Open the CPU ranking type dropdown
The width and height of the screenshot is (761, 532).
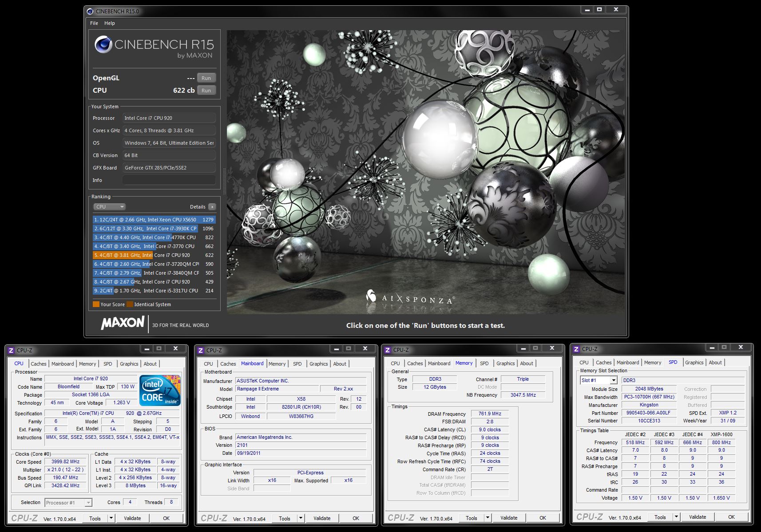pyautogui.click(x=110, y=207)
